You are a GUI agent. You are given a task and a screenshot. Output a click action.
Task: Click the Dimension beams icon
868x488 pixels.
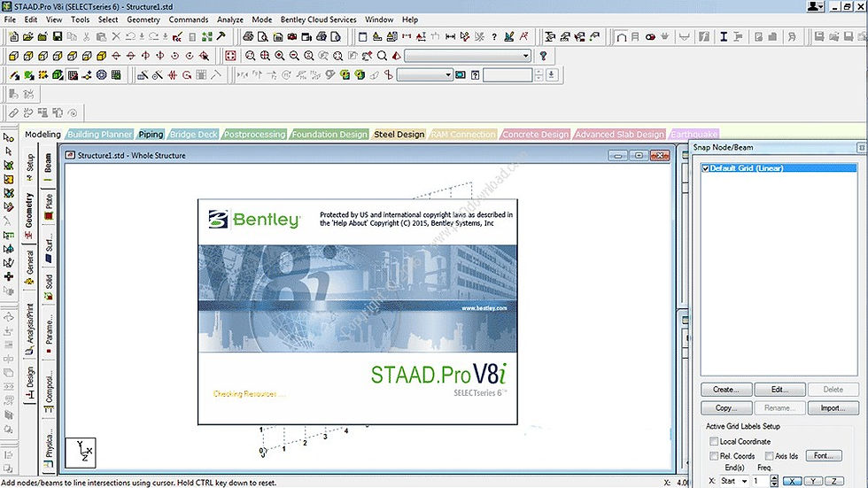[450, 36]
